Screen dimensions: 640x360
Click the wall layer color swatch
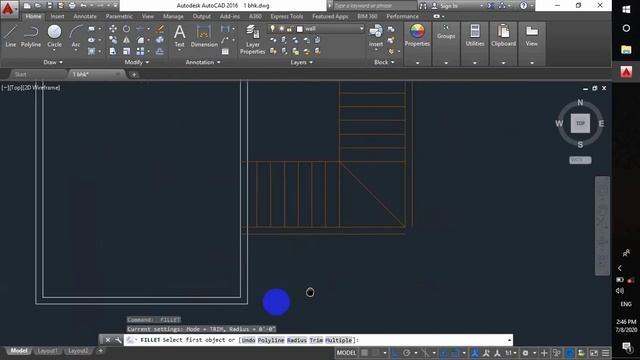click(x=300, y=29)
